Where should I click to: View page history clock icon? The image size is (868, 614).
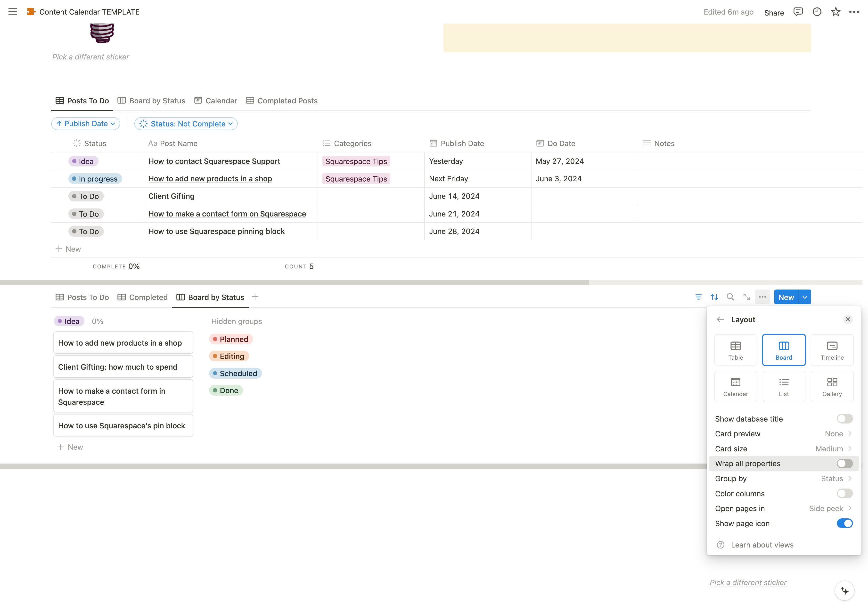click(817, 12)
